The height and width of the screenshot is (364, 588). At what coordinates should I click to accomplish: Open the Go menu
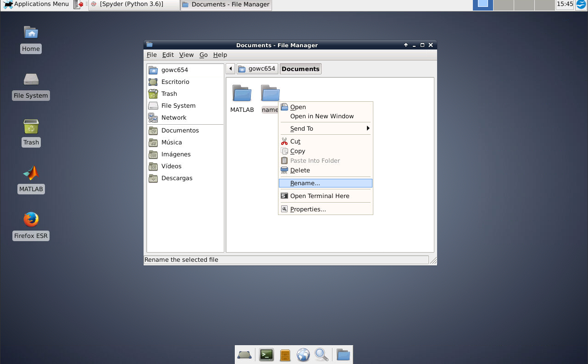[204, 55]
